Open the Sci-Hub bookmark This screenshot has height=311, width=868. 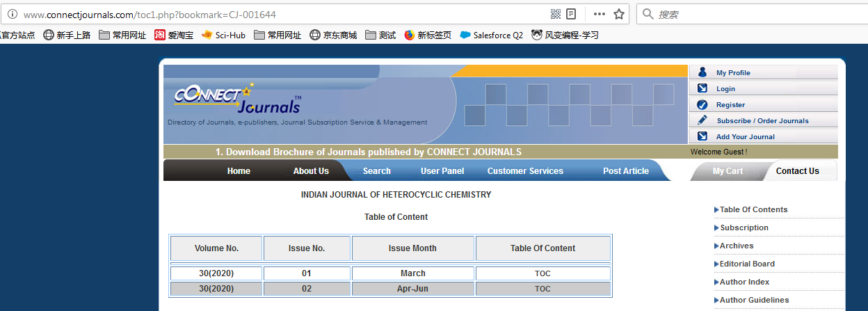pos(223,35)
